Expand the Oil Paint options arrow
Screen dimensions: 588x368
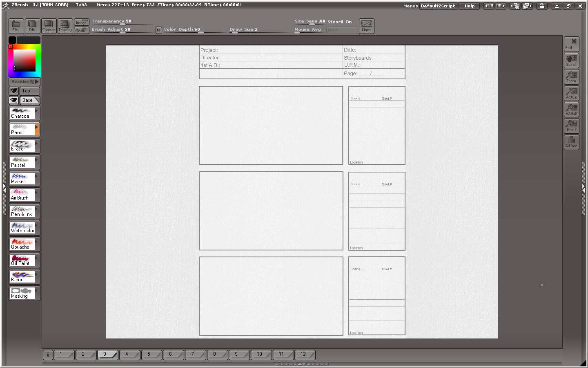(x=36, y=258)
